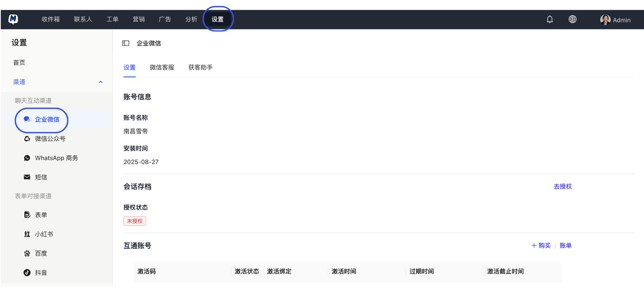The height and width of the screenshot is (289, 644).
Task: Open the language globe icon
Action: tap(572, 19)
